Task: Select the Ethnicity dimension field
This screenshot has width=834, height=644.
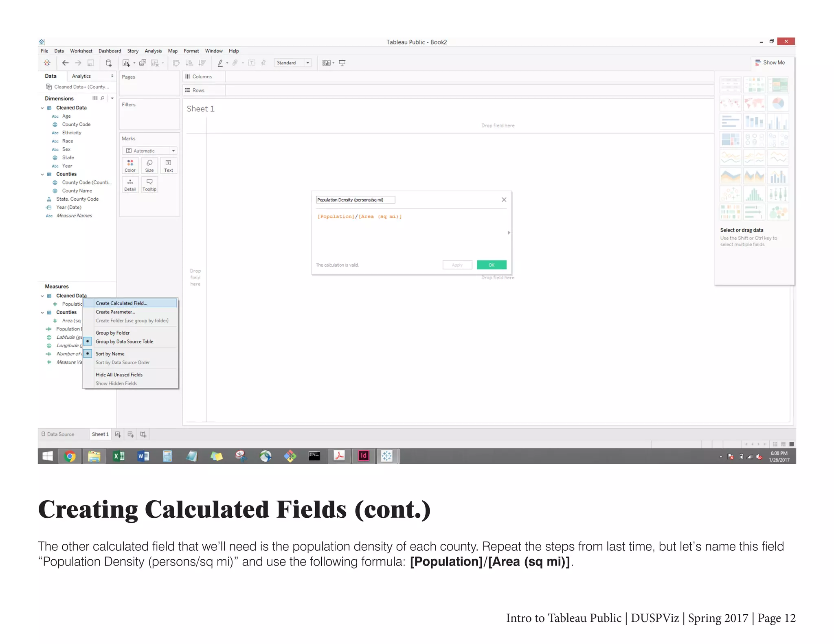Action: 72,133
